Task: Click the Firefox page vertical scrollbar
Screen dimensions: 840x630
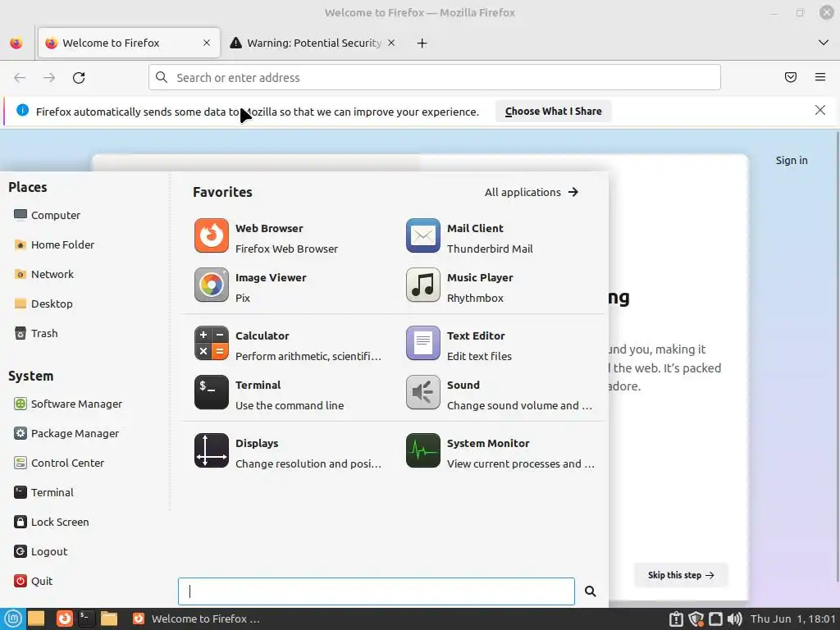Action: click(836, 356)
